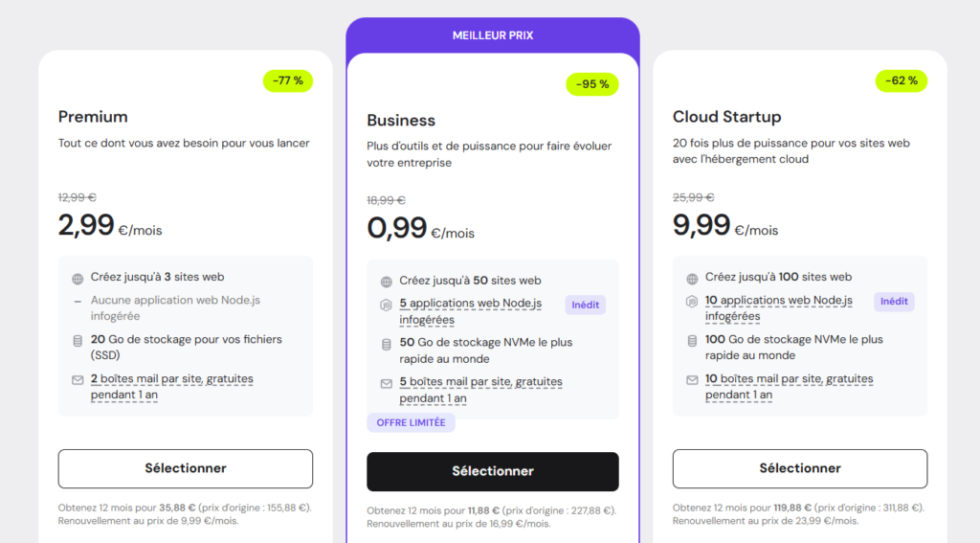The image size is (980, 543).
Task: Click globe icon in Business plan
Action: pos(387,282)
